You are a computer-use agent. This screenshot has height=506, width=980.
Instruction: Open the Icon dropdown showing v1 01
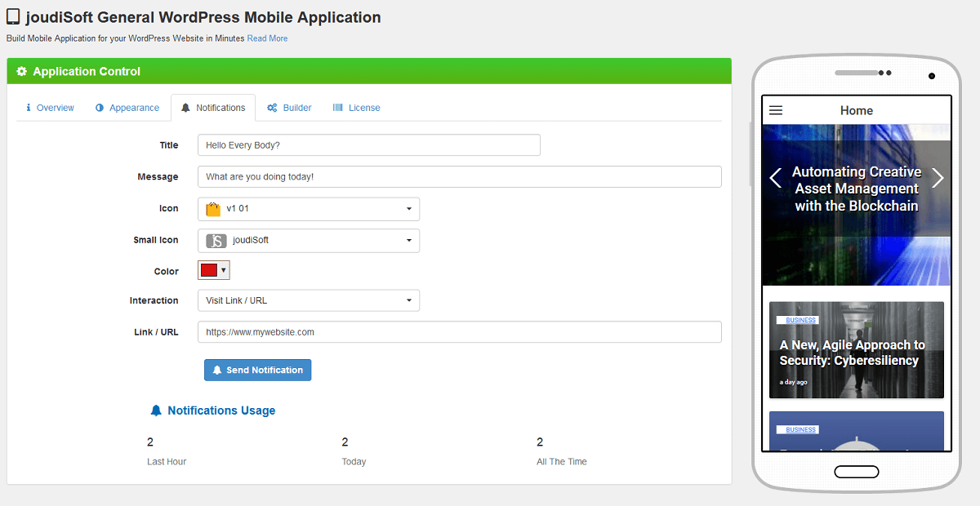[x=309, y=209]
